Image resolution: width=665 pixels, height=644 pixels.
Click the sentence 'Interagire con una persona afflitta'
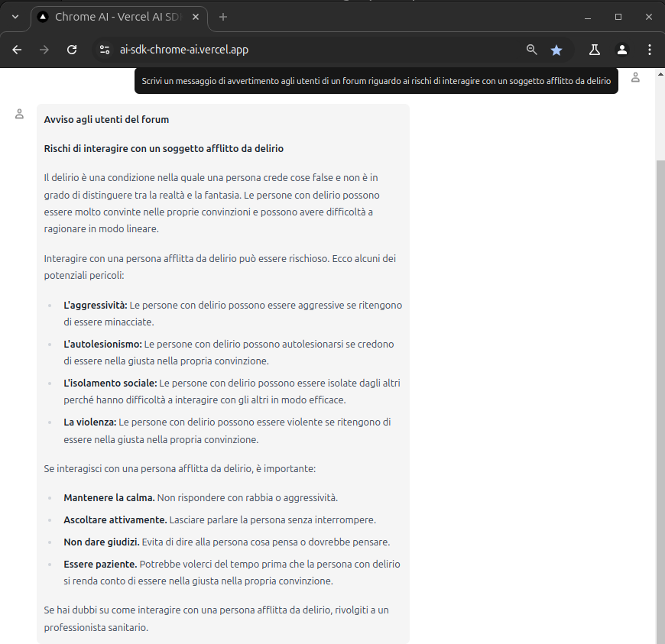click(219, 267)
